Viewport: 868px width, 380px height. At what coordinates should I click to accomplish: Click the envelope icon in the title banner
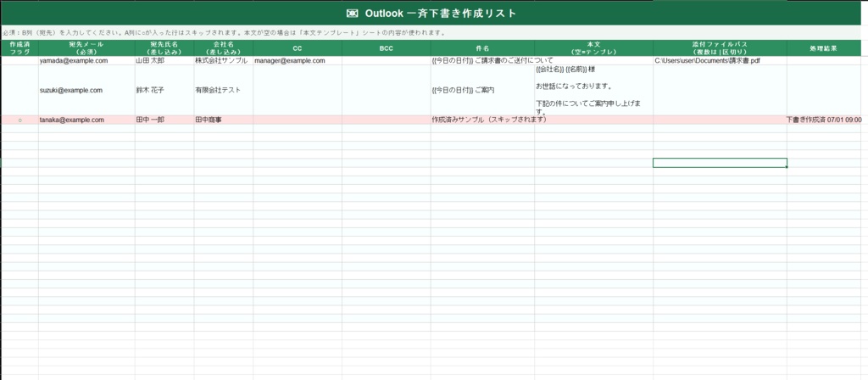(x=352, y=14)
